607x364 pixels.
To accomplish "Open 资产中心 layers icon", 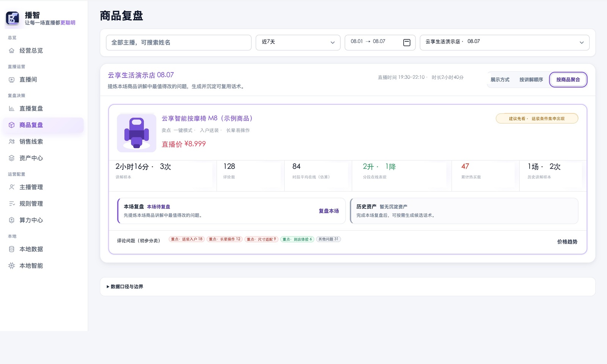I will point(11,158).
